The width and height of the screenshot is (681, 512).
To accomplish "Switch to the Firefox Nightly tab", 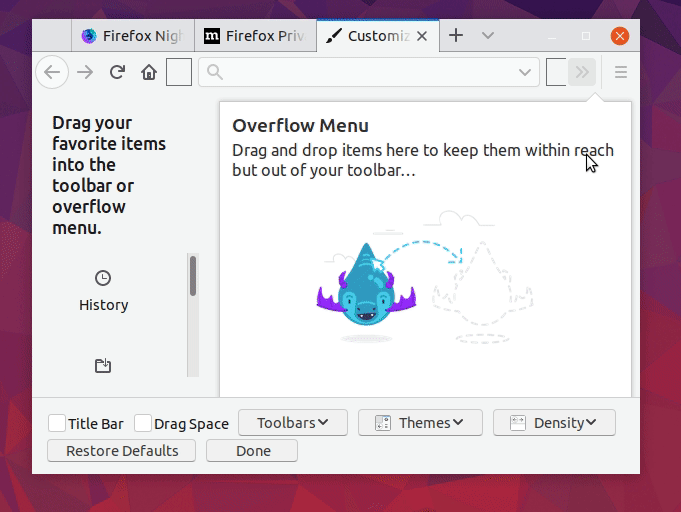I will pos(132,36).
